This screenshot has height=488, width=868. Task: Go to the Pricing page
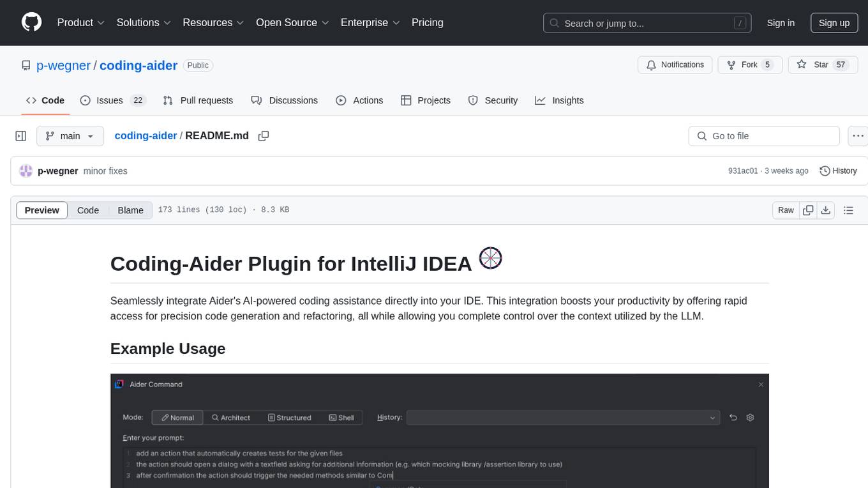pos(428,22)
